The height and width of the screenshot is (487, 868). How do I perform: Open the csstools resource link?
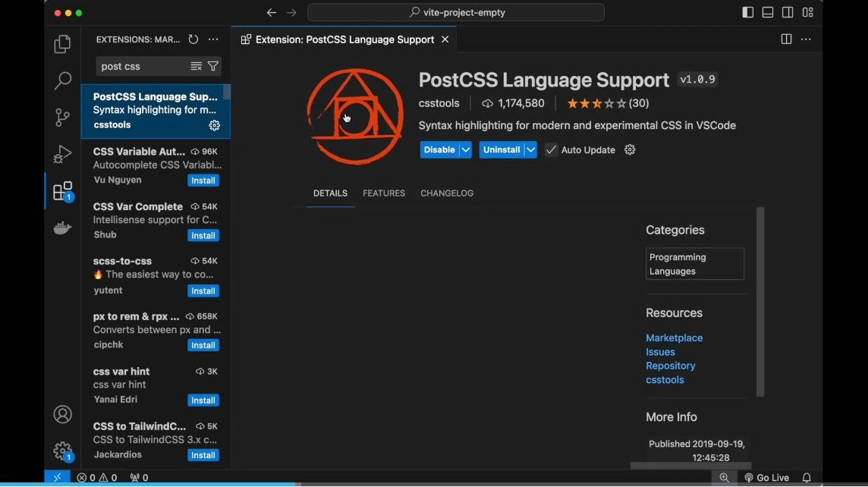point(665,380)
